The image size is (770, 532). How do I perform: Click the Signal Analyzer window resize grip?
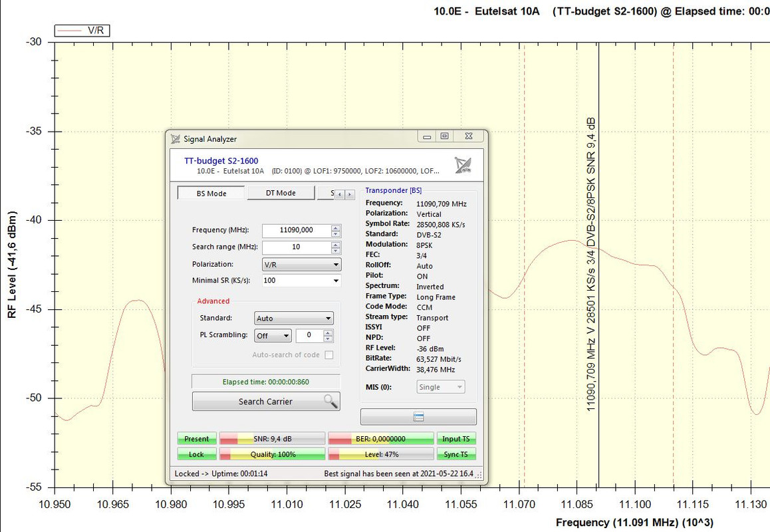(479, 475)
